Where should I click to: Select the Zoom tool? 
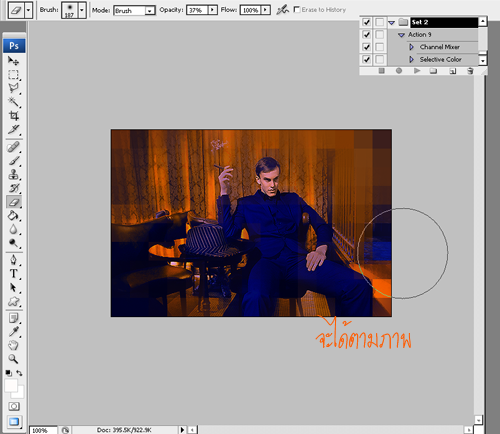(13, 359)
